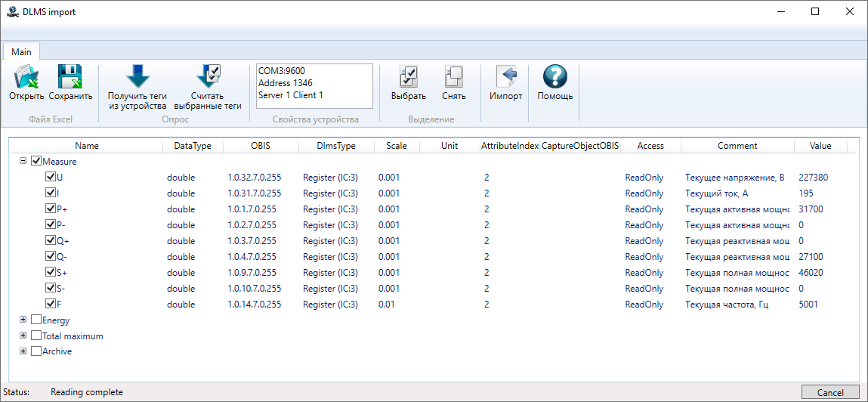The width and height of the screenshot is (868, 402).
Task: Click the OBIS column header
Action: point(260,146)
